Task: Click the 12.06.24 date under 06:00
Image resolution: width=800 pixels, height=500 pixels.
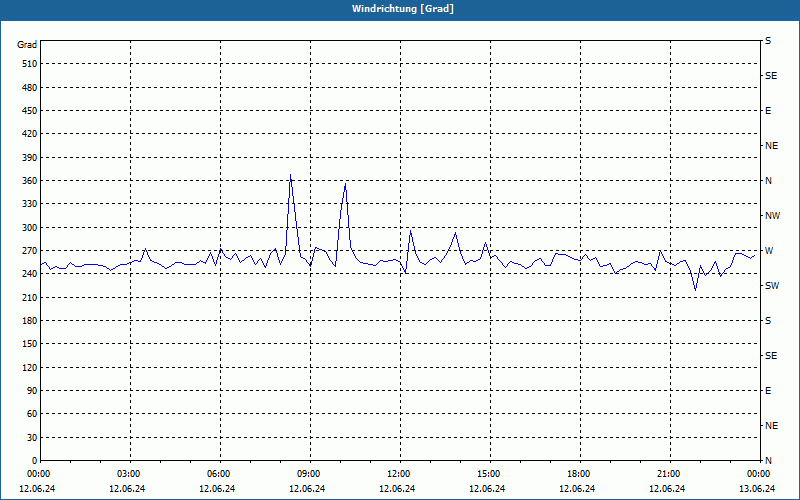Action: [217, 489]
